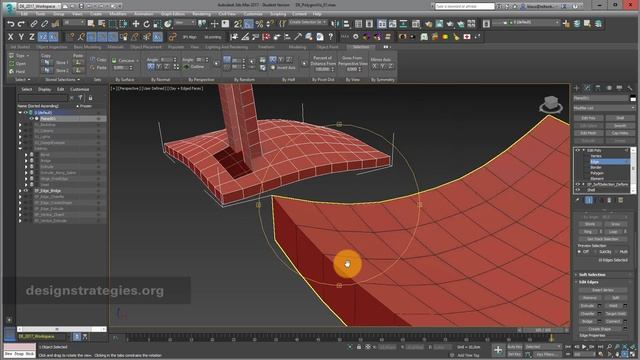This screenshot has width=640, height=360.
Task: Open the reference coordinate system View dropdown
Action: pos(185,23)
